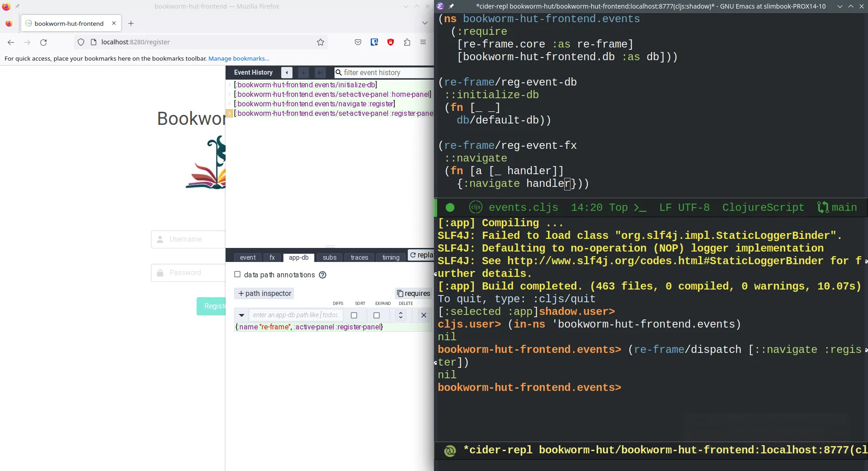Image resolution: width=868 pixels, height=471 pixels.
Task: Toggle the SORT checkbox
Action: pos(377,315)
